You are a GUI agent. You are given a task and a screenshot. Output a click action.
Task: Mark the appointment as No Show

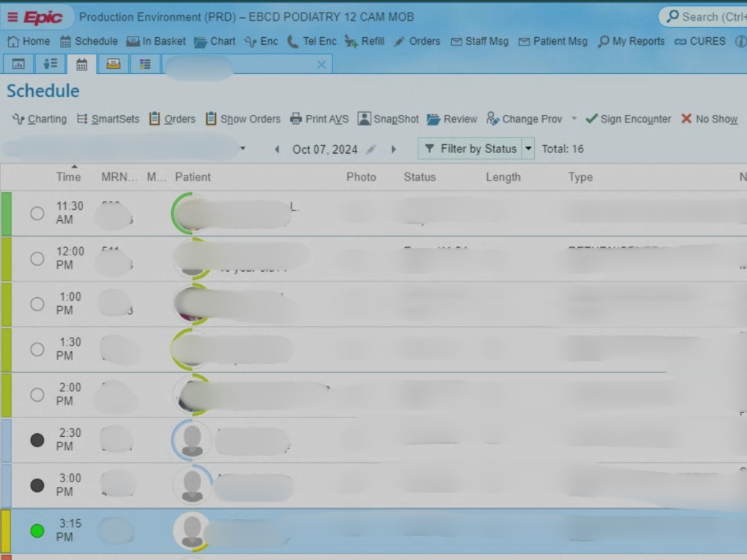710,119
